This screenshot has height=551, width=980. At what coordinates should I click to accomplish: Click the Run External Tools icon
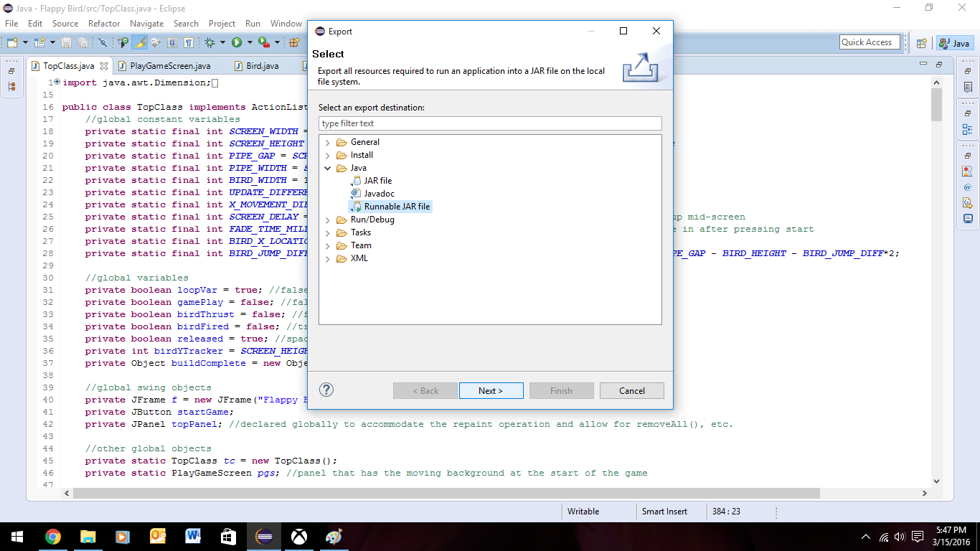coord(263,43)
